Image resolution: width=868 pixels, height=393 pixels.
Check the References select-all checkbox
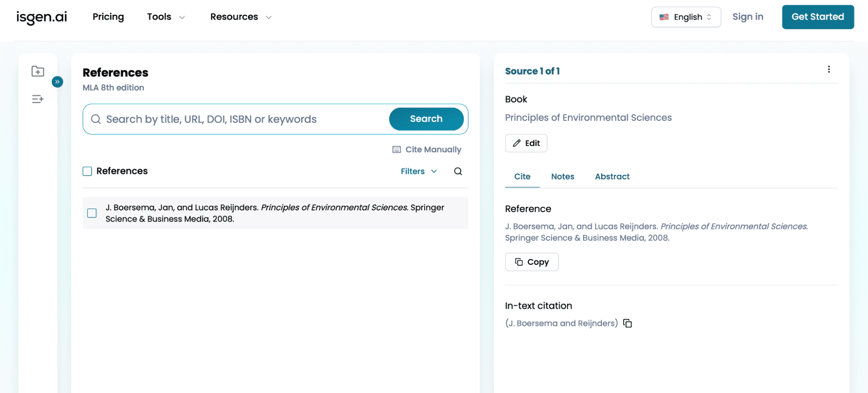pyautogui.click(x=87, y=171)
